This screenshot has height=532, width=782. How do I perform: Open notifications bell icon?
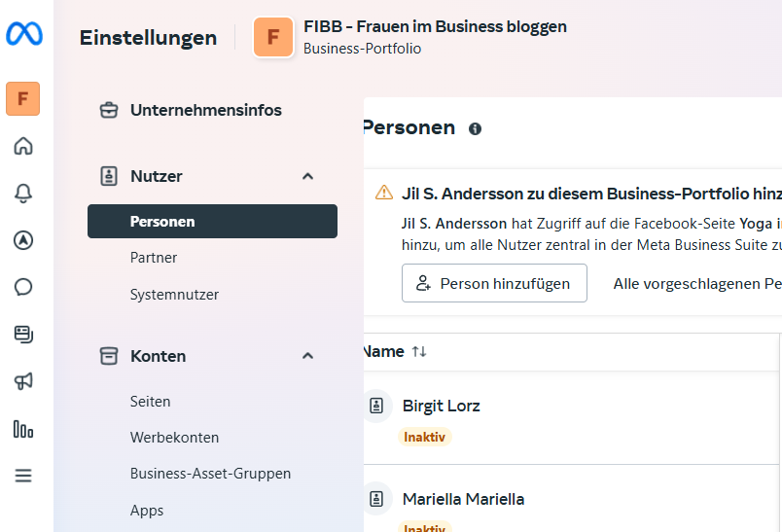pos(23,193)
